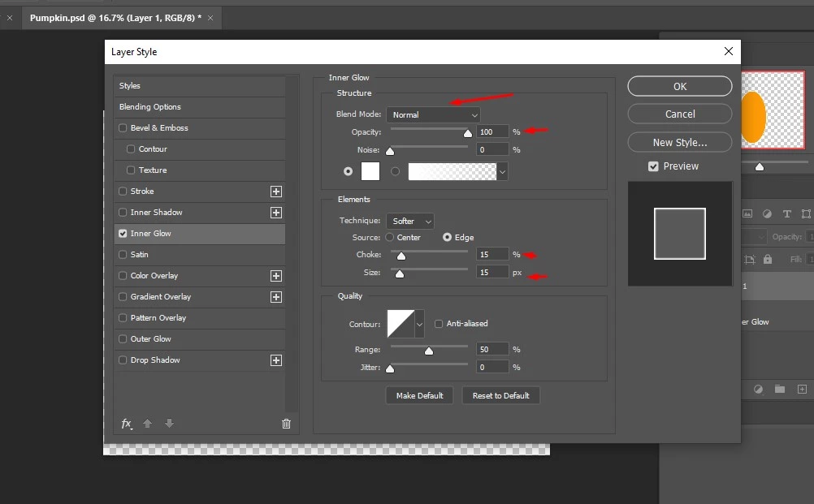Move effect up with the up arrow
This screenshot has height=504, width=814.
tap(147, 423)
